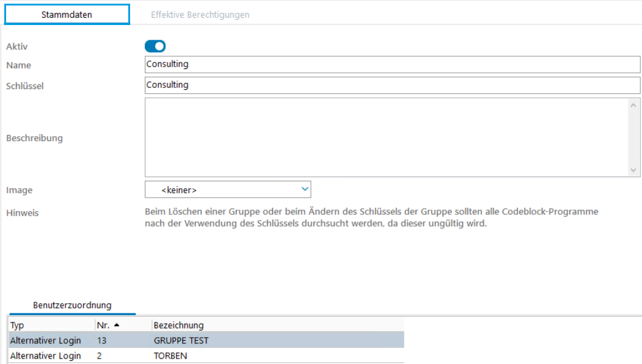This screenshot has height=364, width=642.
Task: Click inside the empty Beschreibung text area
Action: 384,137
